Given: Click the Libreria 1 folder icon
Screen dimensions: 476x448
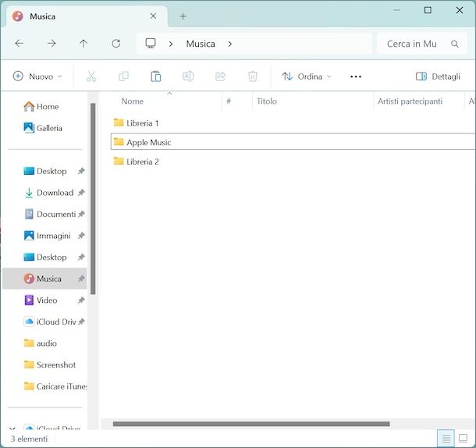Looking at the screenshot, I should (x=119, y=123).
